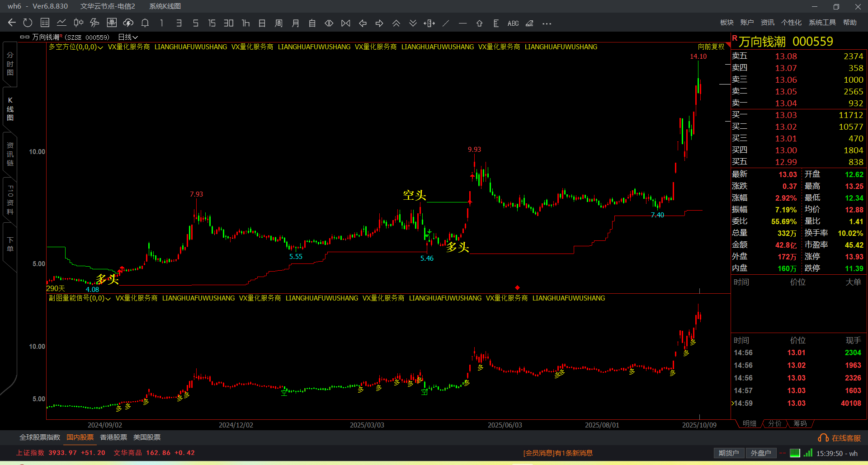Switch to the K线图 side tab
The width and height of the screenshot is (868, 465).
coord(10,109)
